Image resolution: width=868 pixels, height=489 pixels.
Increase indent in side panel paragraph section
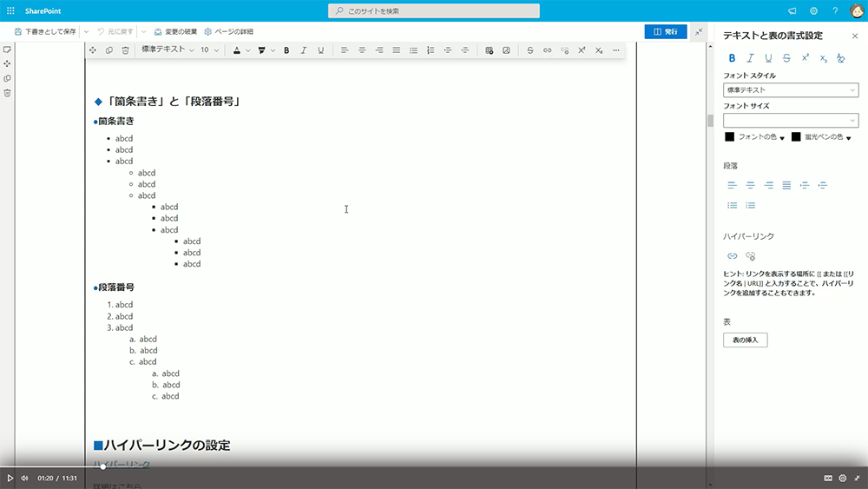click(x=805, y=185)
